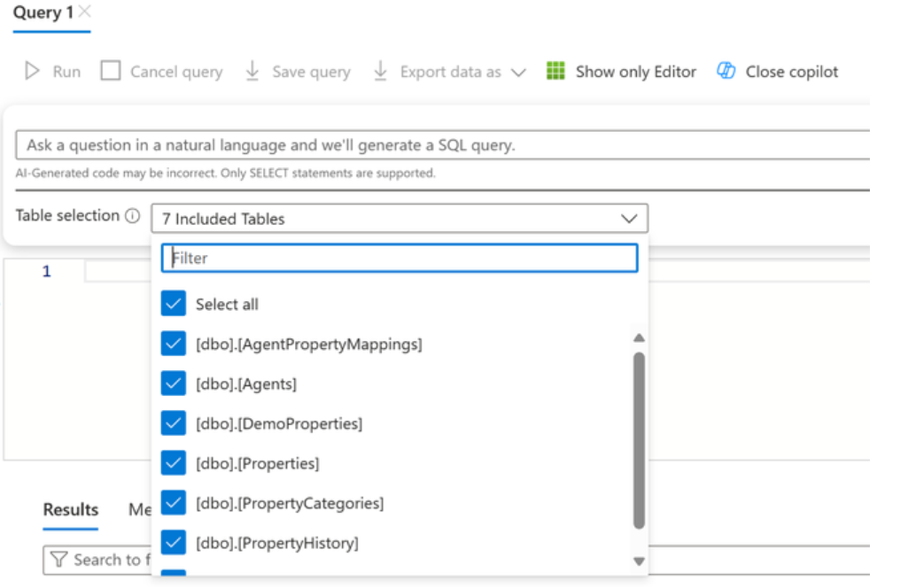Viewport: 900px width, 588px height.
Task: Click the funnel filter icon in results search
Action: 59,560
